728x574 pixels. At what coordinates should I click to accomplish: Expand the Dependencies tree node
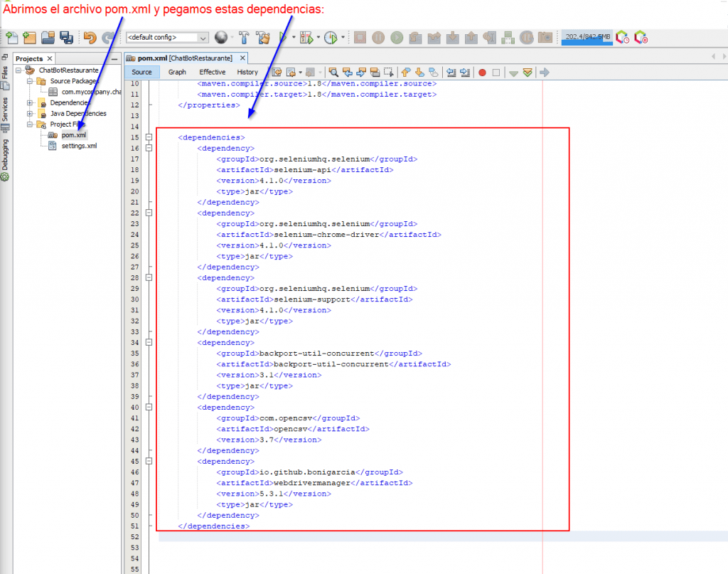pyautogui.click(x=30, y=102)
